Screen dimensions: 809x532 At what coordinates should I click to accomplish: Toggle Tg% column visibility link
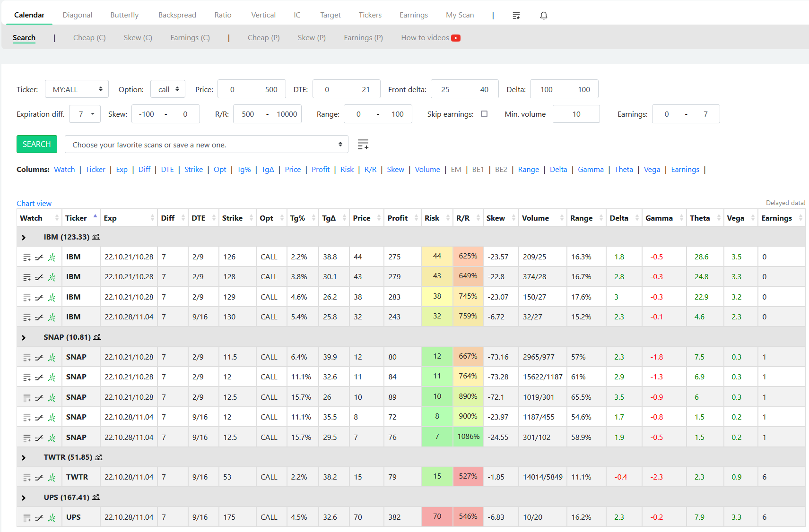(x=244, y=170)
